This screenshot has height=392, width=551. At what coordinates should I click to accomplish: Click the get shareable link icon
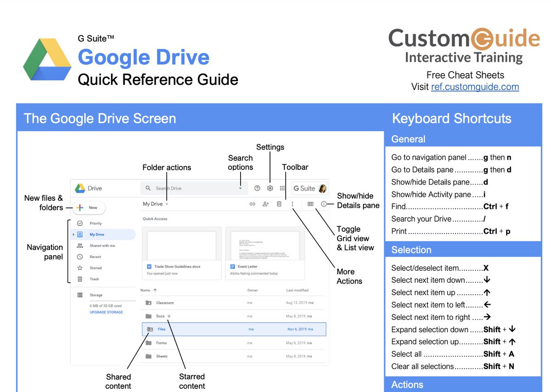pos(252,204)
